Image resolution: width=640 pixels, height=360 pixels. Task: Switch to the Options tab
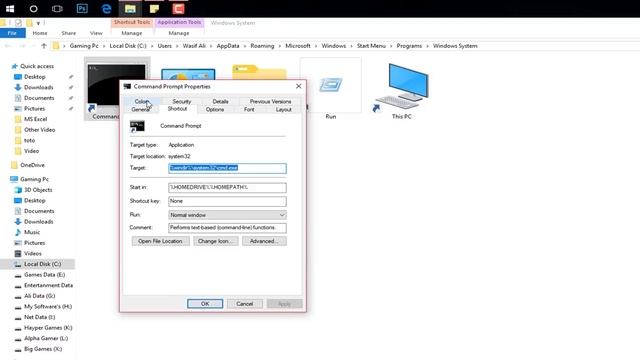pyautogui.click(x=215, y=110)
